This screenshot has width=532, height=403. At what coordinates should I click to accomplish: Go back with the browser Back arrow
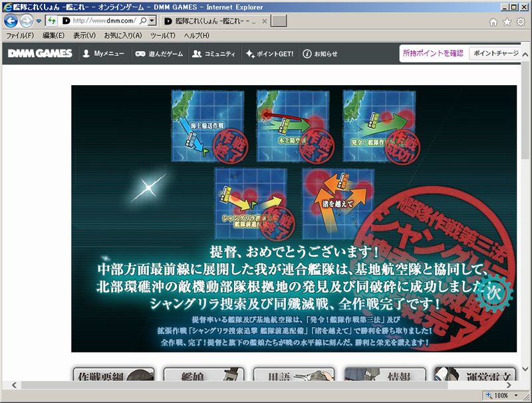click(11, 21)
